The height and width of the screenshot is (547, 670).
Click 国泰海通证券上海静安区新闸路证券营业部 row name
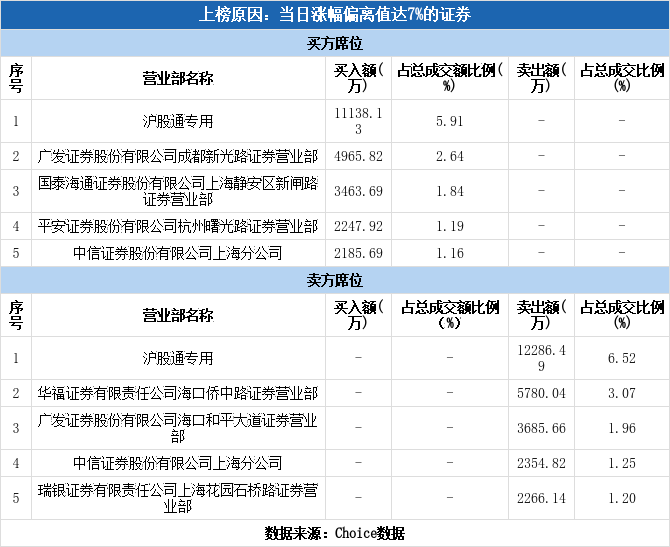click(178, 191)
